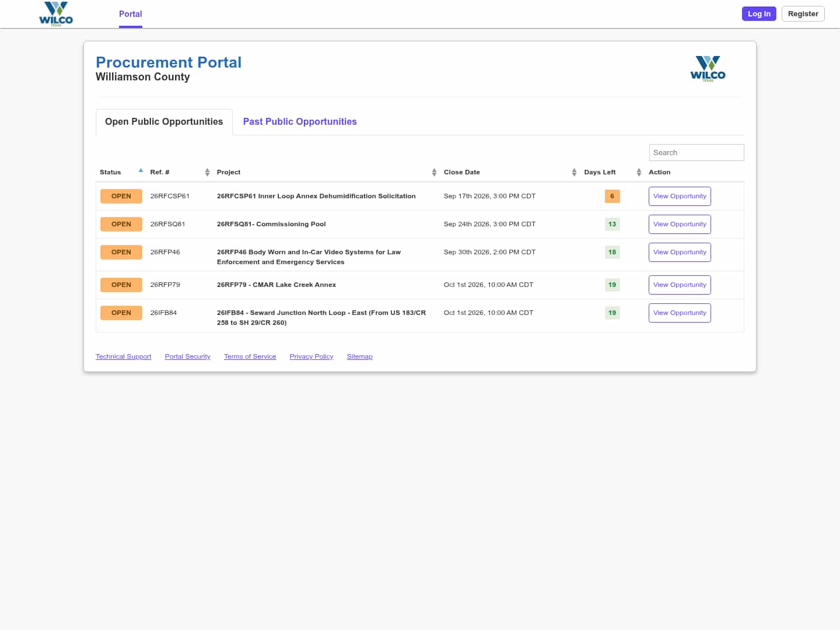The height and width of the screenshot is (630, 840).
Task: Open Portal Security link
Action: pos(187,356)
